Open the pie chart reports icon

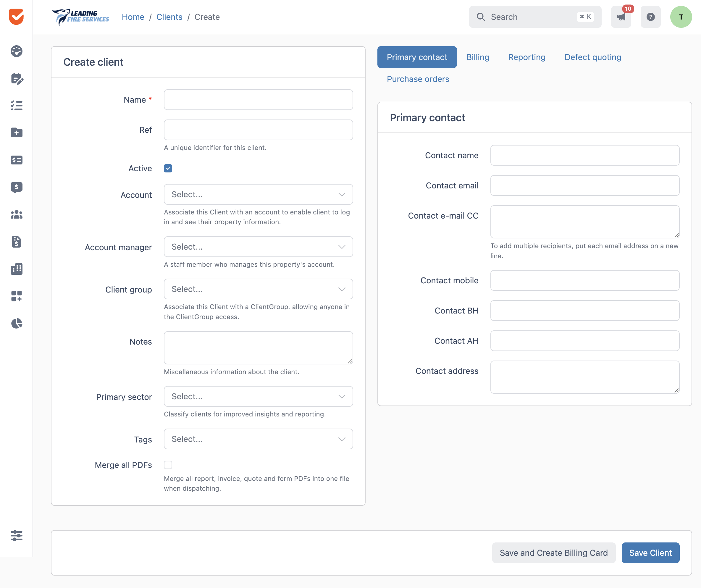coord(16,323)
